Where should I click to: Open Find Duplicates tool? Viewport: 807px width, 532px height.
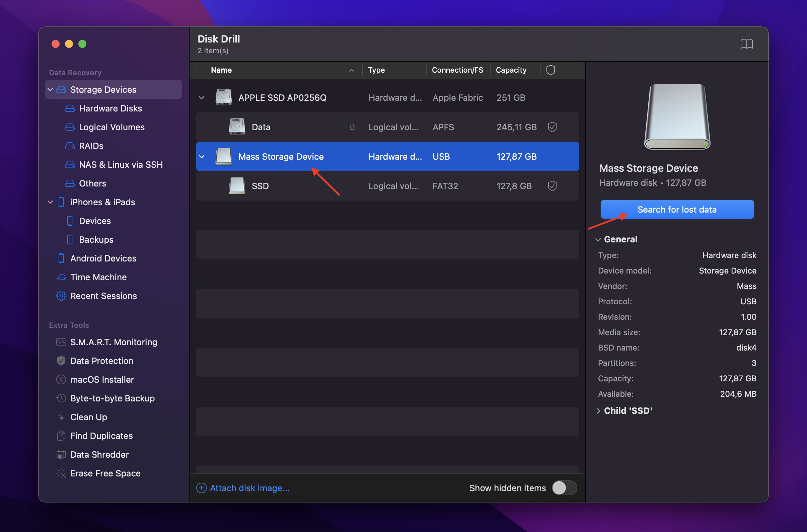(x=101, y=436)
